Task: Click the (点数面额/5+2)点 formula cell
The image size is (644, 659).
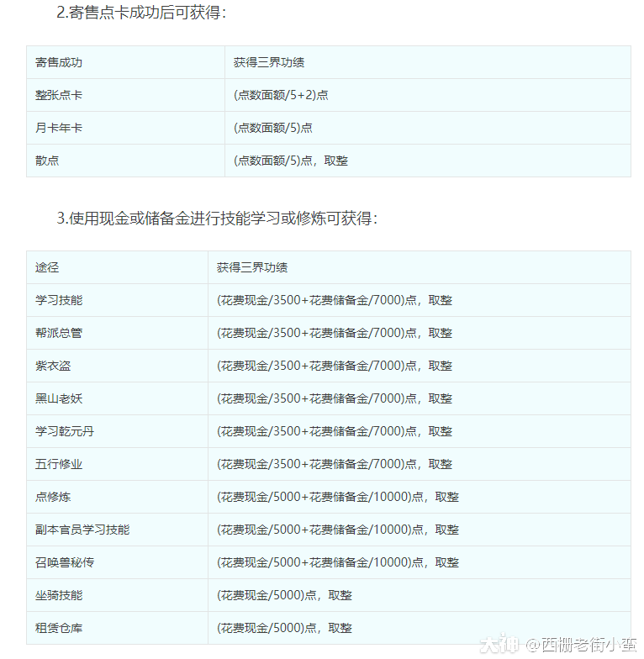Action: point(281,95)
